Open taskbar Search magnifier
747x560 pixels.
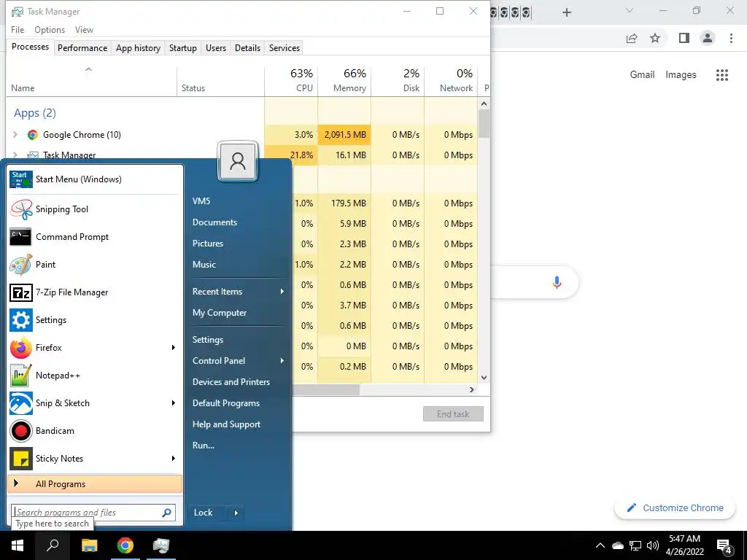pyautogui.click(x=53, y=545)
